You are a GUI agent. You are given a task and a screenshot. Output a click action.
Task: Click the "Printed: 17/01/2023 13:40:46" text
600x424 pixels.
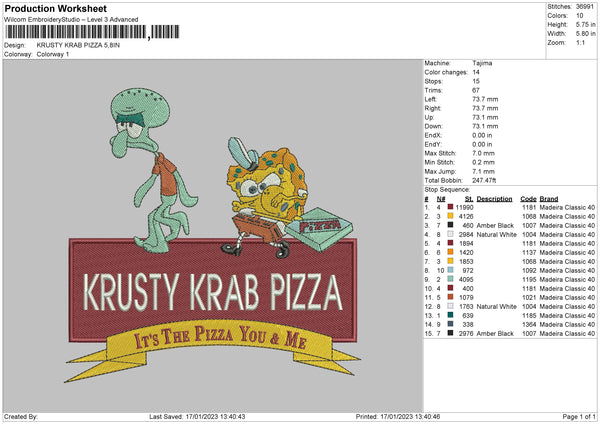[398, 416]
